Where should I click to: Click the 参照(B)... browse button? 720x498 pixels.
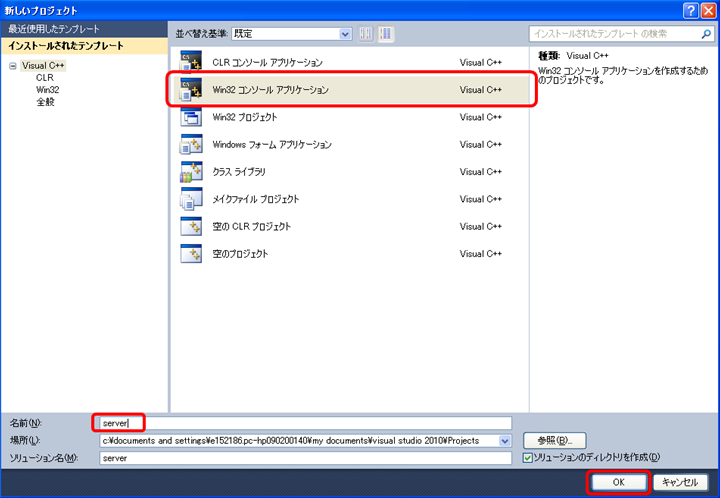click(555, 441)
